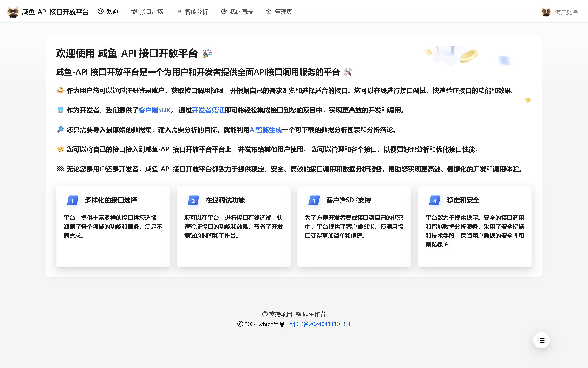
Task: Click the card text starting 平台上提供丰富多样的接口
Action: pos(113,227)
